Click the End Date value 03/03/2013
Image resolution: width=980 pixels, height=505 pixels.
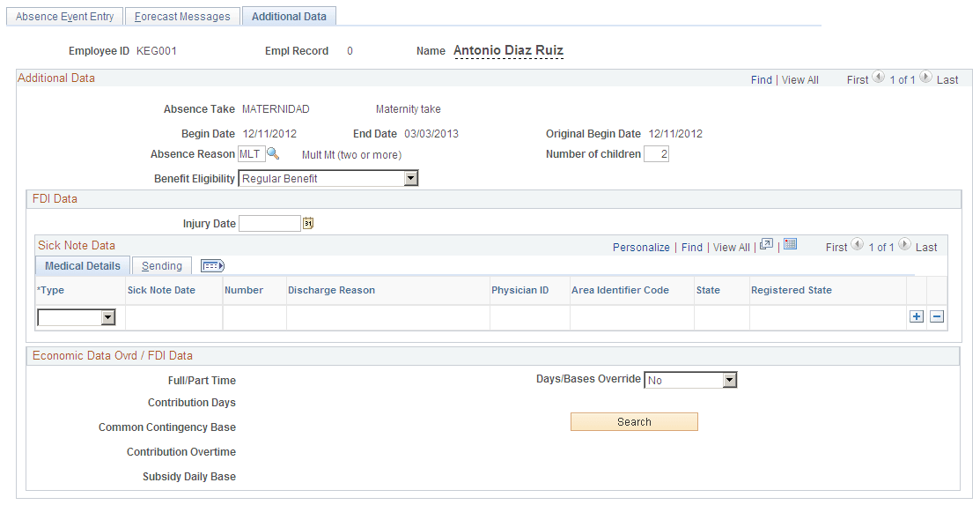coord(431,134)
